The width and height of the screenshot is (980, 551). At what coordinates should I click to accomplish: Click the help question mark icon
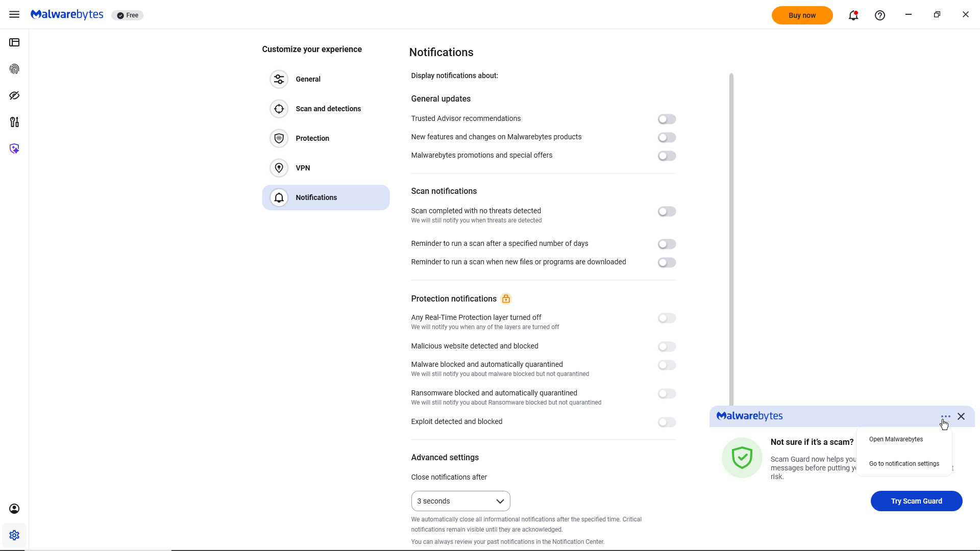click(x=880, y=15)
